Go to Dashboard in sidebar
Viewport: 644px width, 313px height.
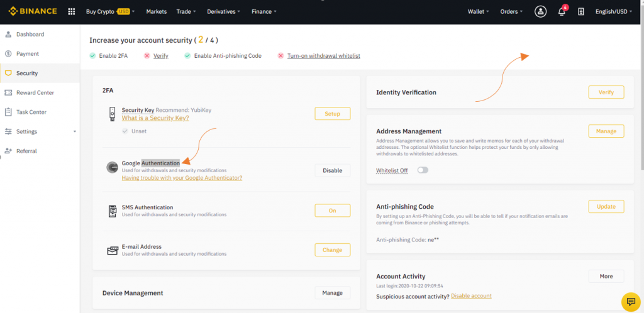[x=40, y=35]
